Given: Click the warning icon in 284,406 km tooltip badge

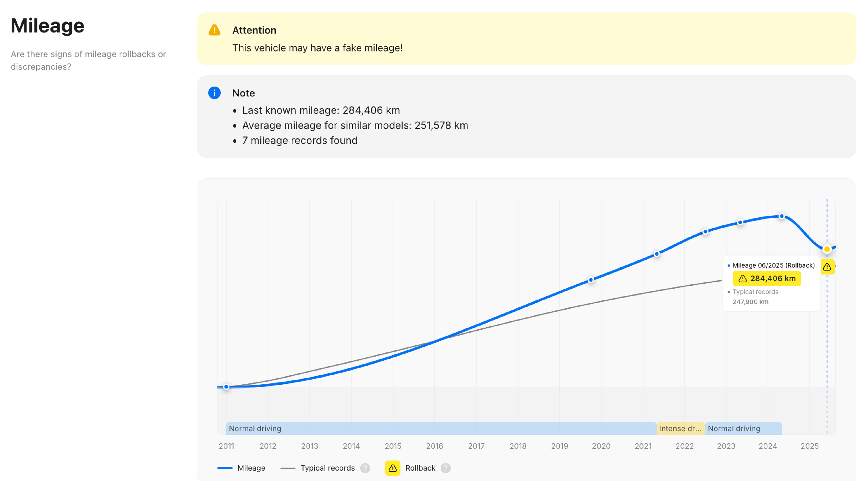Looking at the screenshot, I should click(x=743, y=279).
